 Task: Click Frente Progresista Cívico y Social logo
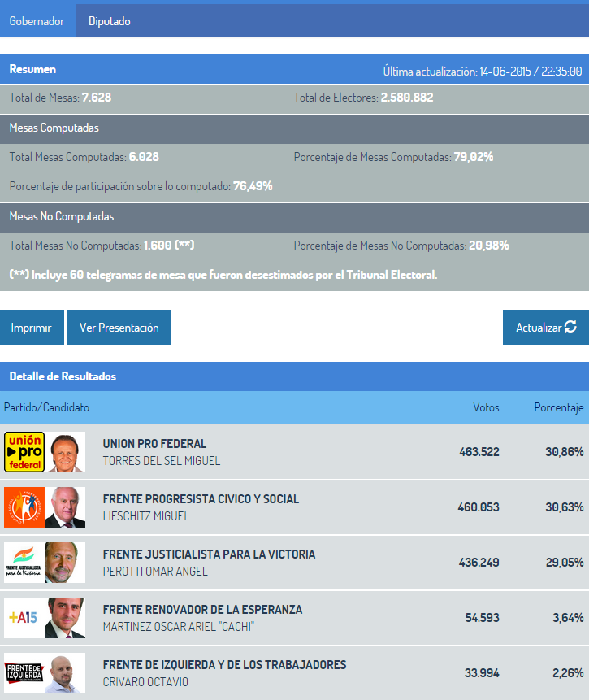[24, 507]
